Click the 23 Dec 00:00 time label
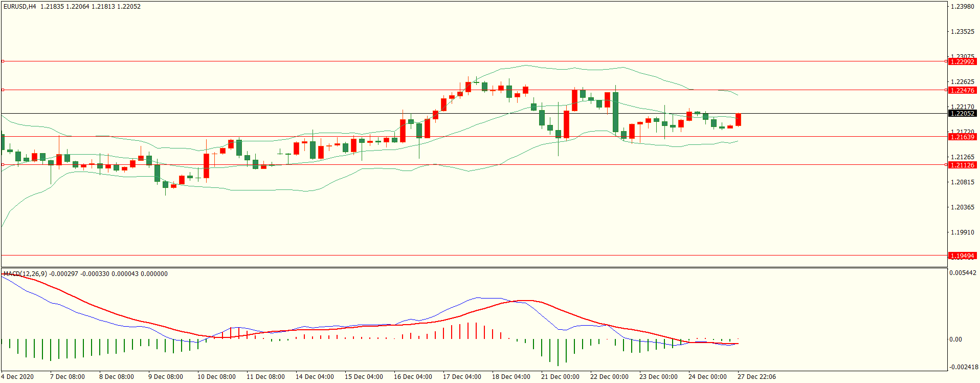Image resolution: width=980 pixels, height=383 pixels. 658,377
